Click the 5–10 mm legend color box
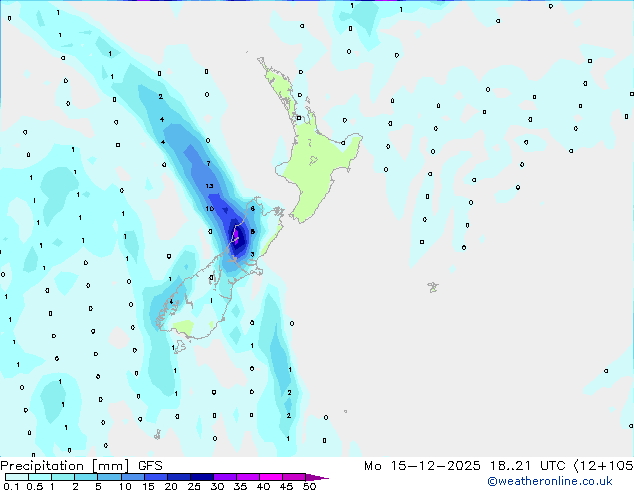The height and width of the screenshot is (490, 634). point(109,477)
